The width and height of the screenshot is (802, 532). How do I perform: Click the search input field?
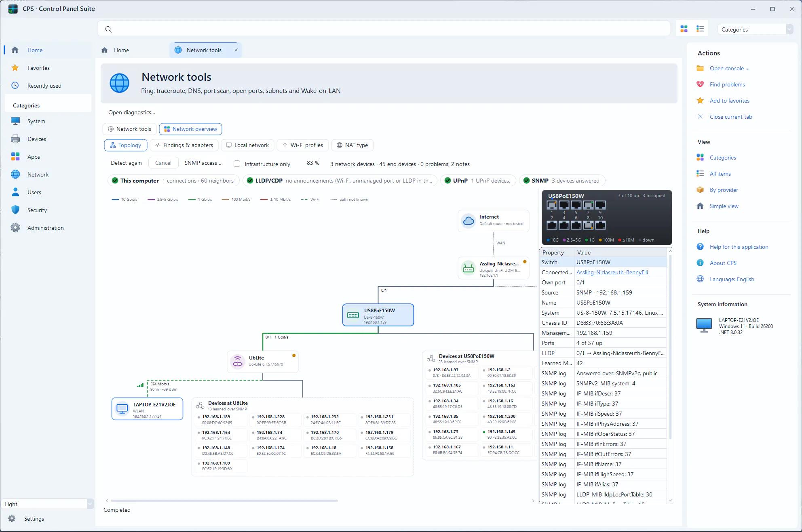click(384, 29)
